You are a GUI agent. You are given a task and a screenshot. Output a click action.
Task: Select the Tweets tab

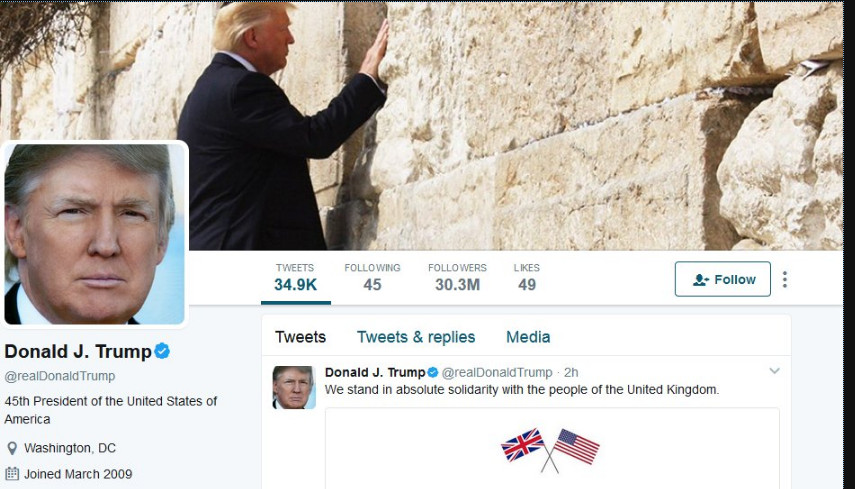coord(300,337)
